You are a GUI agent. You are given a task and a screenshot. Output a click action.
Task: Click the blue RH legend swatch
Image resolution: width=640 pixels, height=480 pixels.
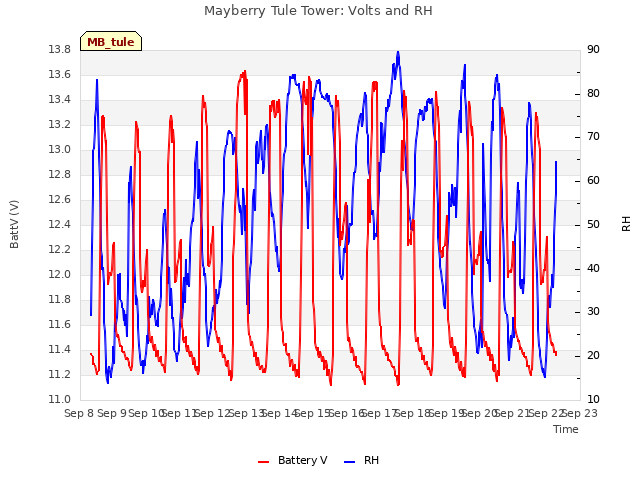350,462
